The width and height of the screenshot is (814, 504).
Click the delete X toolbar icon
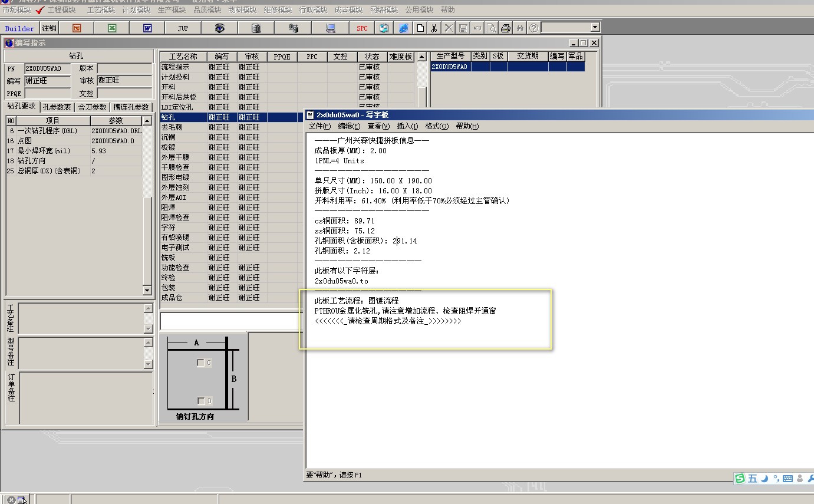[449, 28]
